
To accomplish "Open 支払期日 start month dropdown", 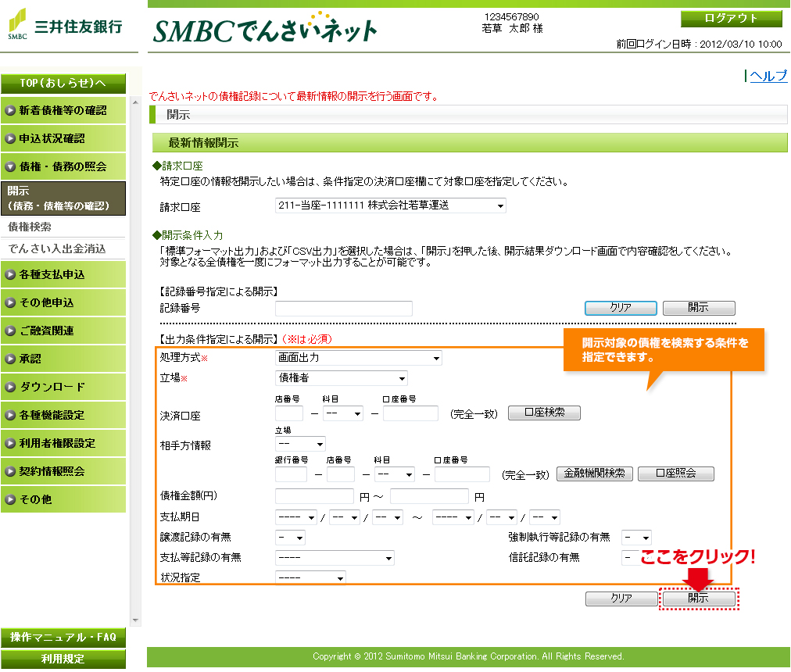I will point(345,517).
